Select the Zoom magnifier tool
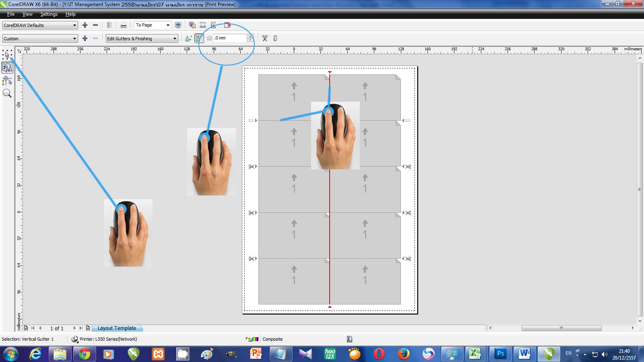This screenshot has height=362, width=644. (7, 94)
